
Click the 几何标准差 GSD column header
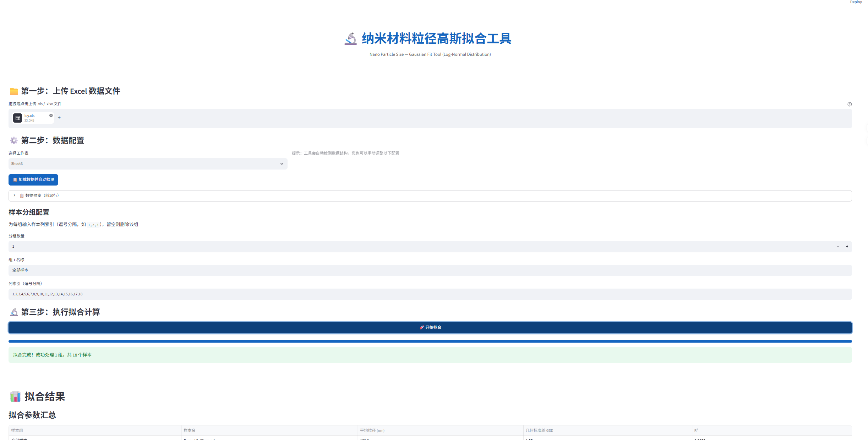tap(607, 430)
